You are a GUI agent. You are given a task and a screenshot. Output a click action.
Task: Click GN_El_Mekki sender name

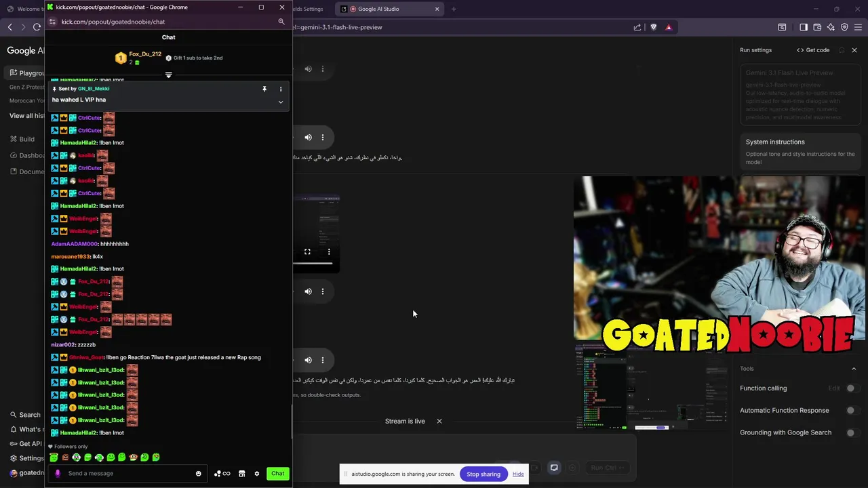tap(94, 89)
